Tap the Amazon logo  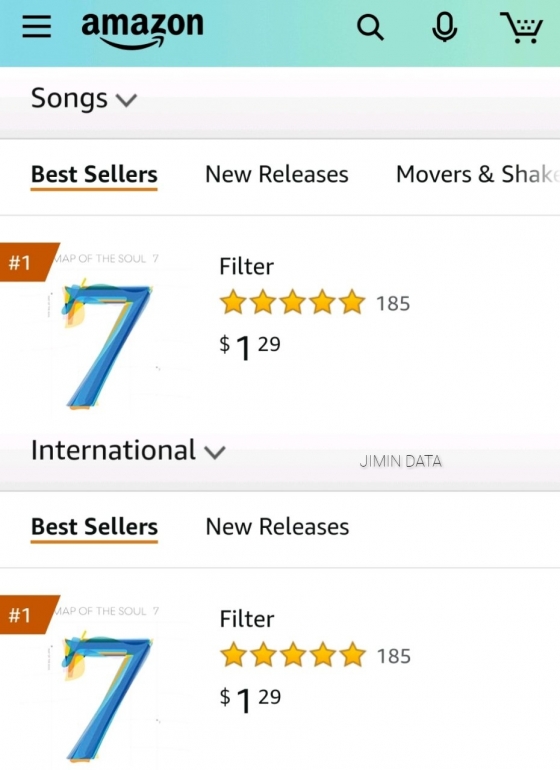click(x=142, y=29)
